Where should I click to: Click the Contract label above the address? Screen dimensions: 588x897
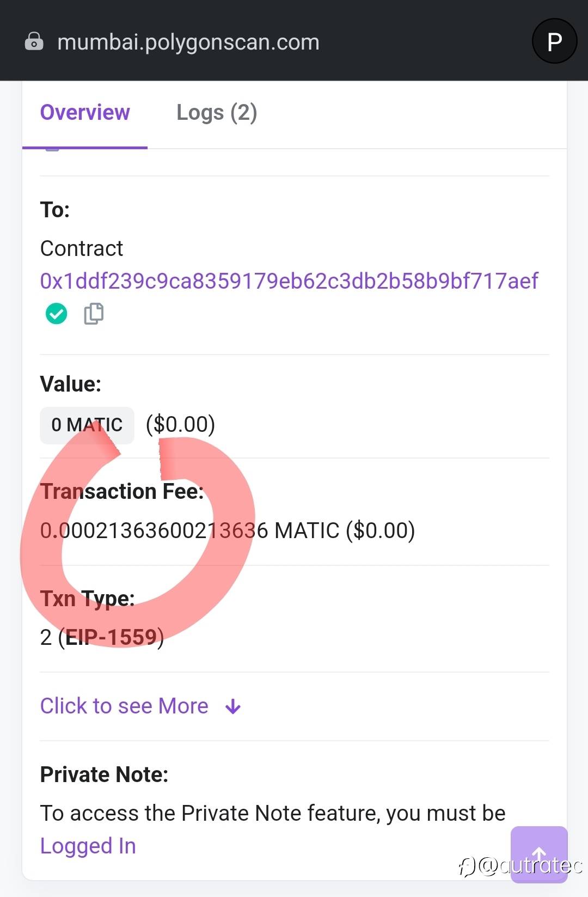point(82,248)
